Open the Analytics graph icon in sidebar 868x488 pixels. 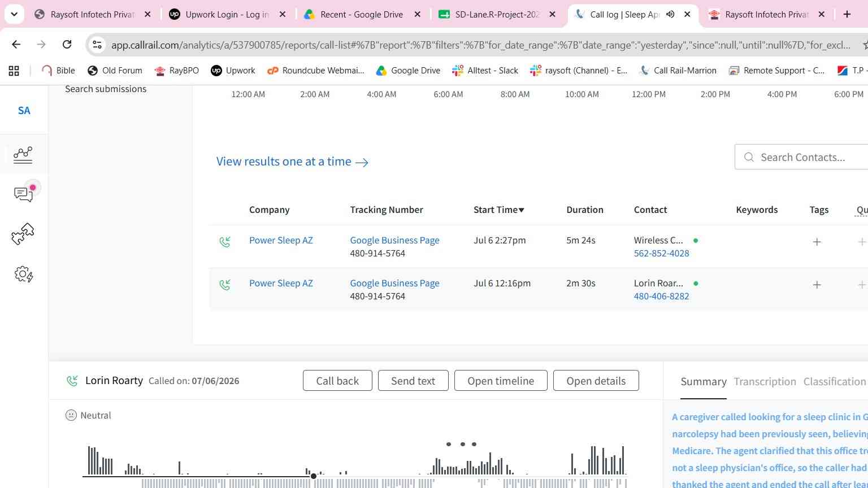pos(23,154)
